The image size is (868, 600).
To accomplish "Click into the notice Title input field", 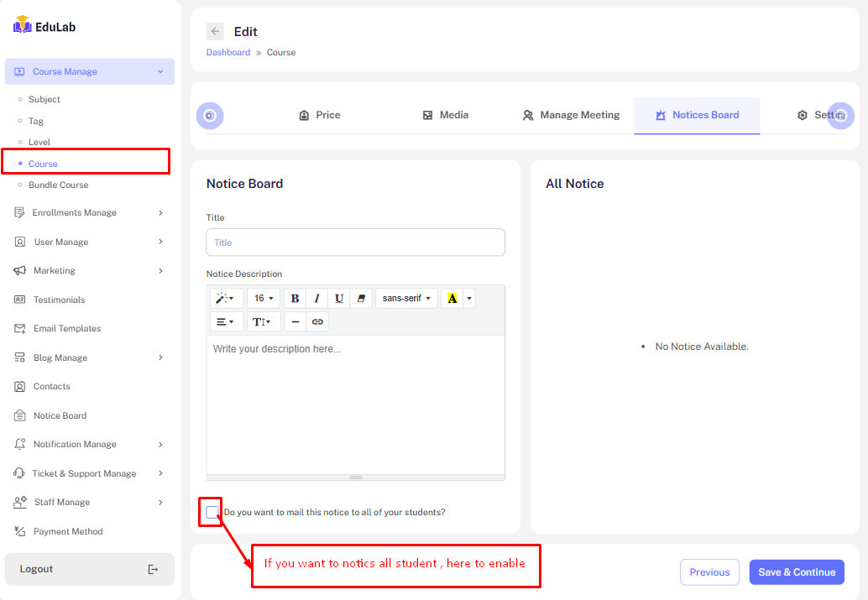I will [355, 243].
